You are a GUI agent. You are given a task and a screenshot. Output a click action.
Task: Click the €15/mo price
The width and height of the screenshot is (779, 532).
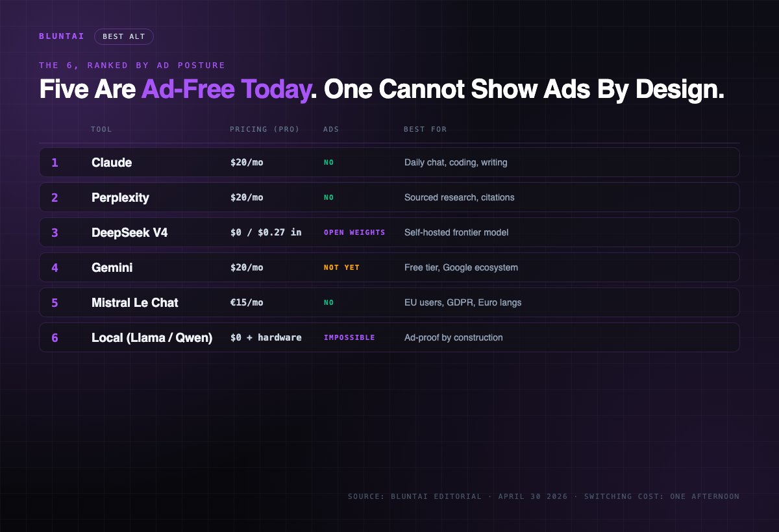pos(247,302)
